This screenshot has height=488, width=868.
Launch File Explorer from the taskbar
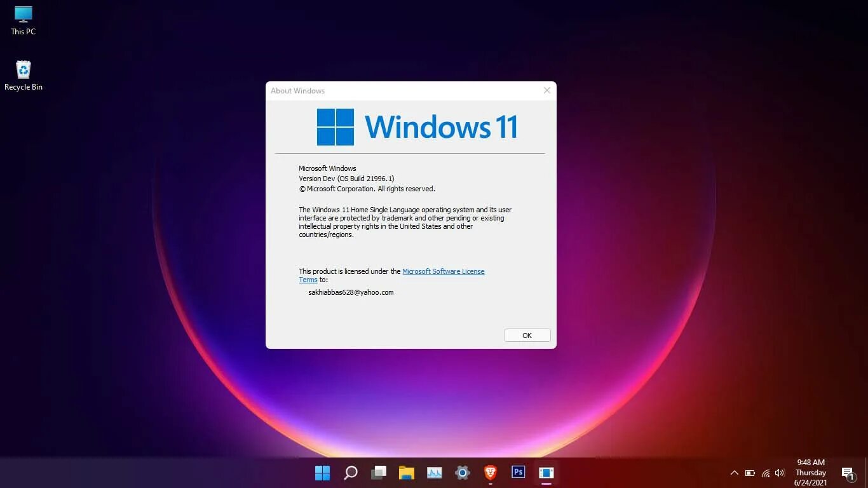tap(407, 473)
